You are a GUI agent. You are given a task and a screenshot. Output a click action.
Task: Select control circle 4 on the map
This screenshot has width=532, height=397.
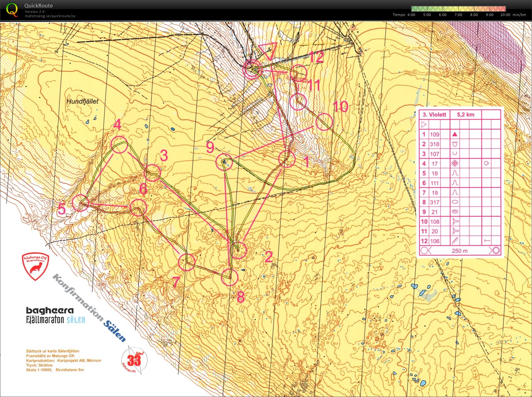pyautogui.click(x=119, y=144)
